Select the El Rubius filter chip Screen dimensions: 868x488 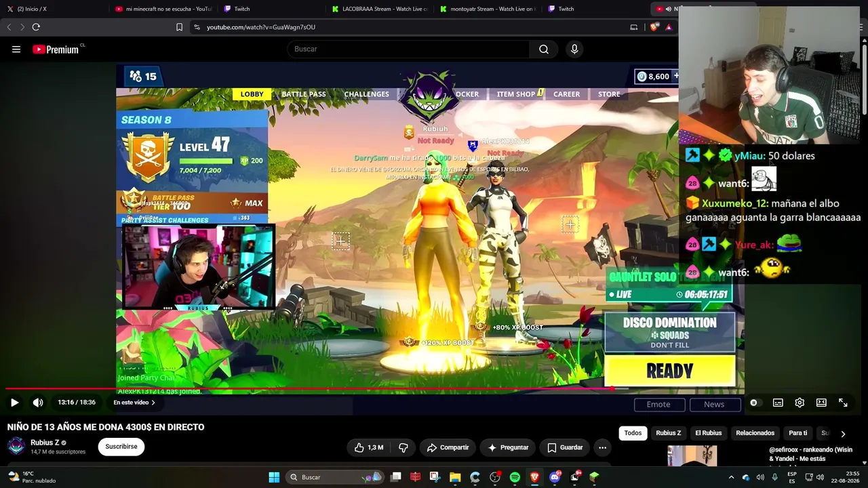click(708, 433)
